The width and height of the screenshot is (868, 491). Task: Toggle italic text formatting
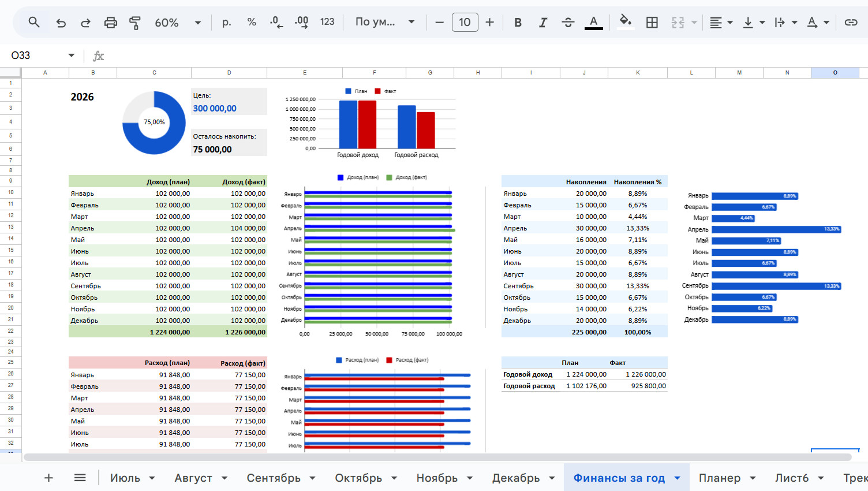542,23
